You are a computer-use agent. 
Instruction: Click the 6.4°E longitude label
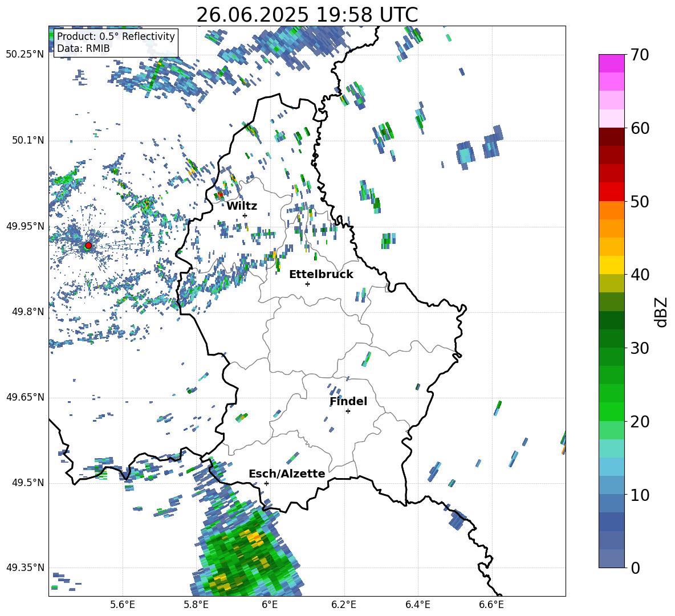417,605
